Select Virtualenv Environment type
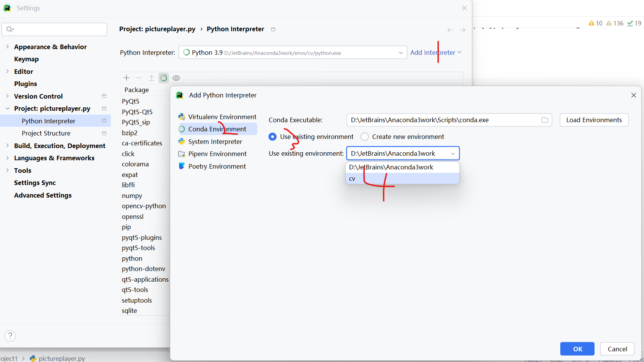644x362 pixels. (x=217, y=117)
